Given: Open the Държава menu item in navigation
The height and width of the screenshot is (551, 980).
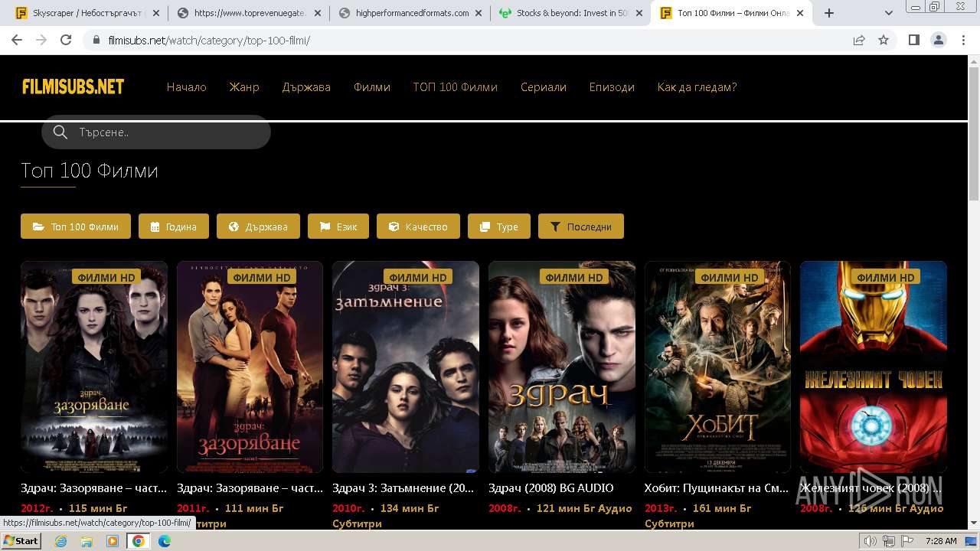Looking at the screenshot, I should point(306,87).
